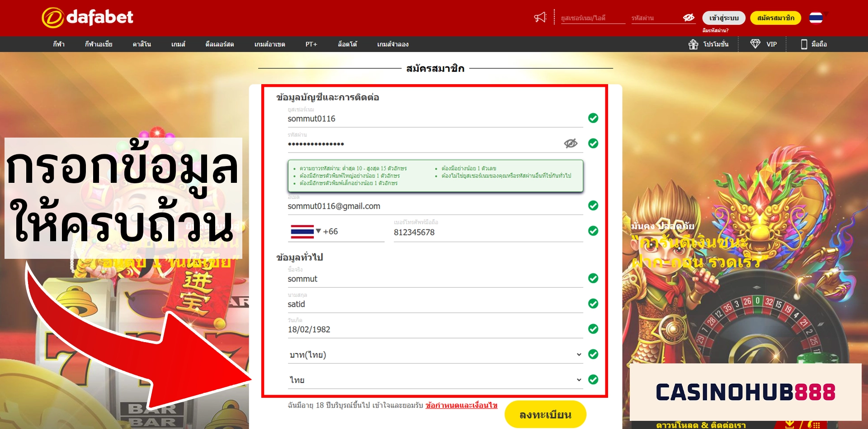Open the เกมส์ menu
The width and height of the screenshot is (868, 429).
pyautogui.click(x=179, y=44)
